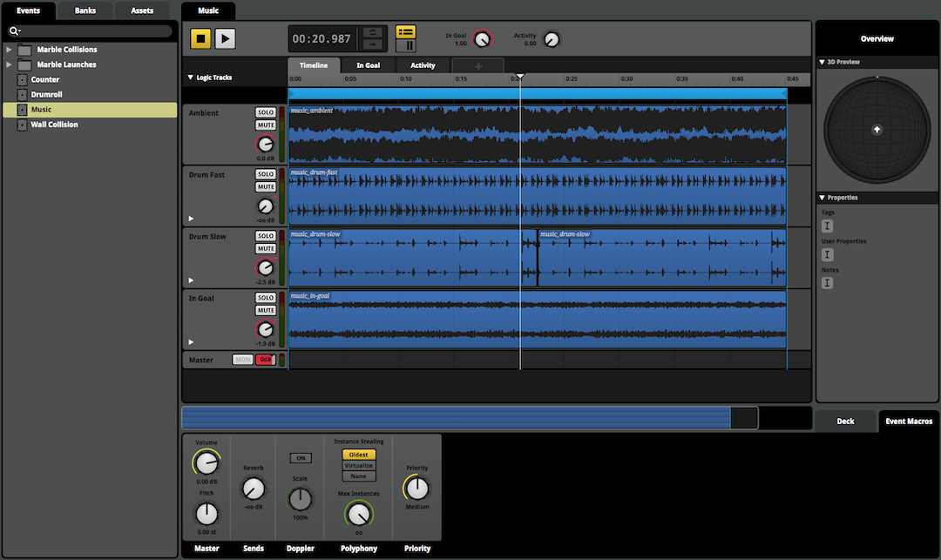
Task: Select the second music_drum-slow region
Action: pos(662,258)
